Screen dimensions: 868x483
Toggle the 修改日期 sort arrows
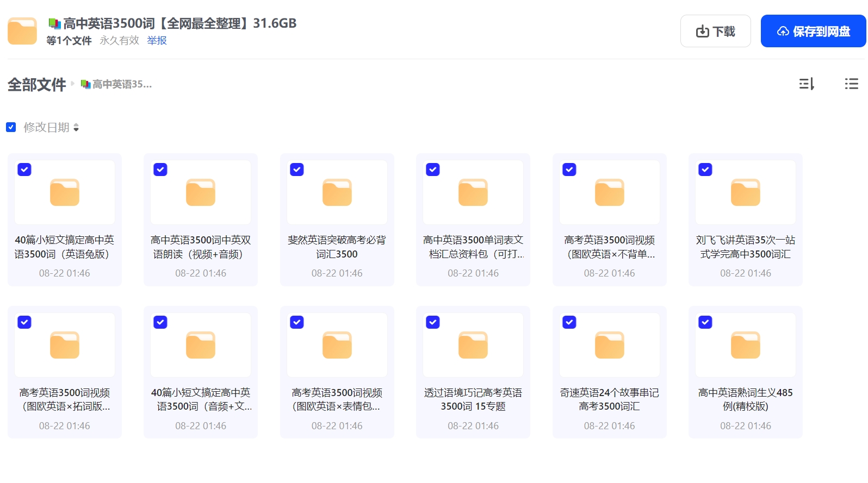tap(76, 128)
